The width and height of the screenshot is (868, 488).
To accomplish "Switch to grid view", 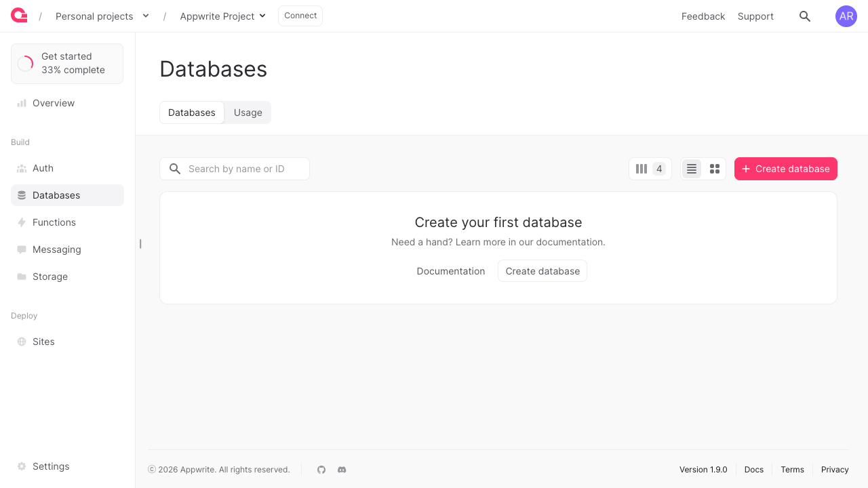I will click(714, 169).
